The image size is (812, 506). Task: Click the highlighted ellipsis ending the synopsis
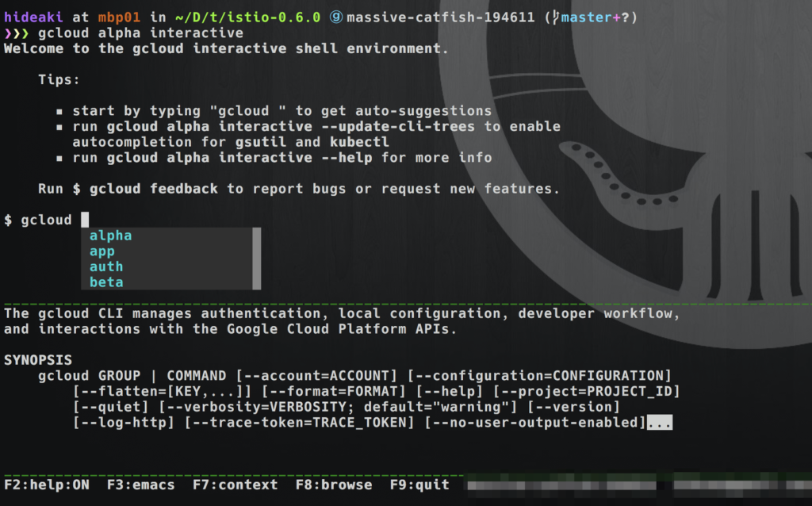pyautogui.click(x=660, y=424)
